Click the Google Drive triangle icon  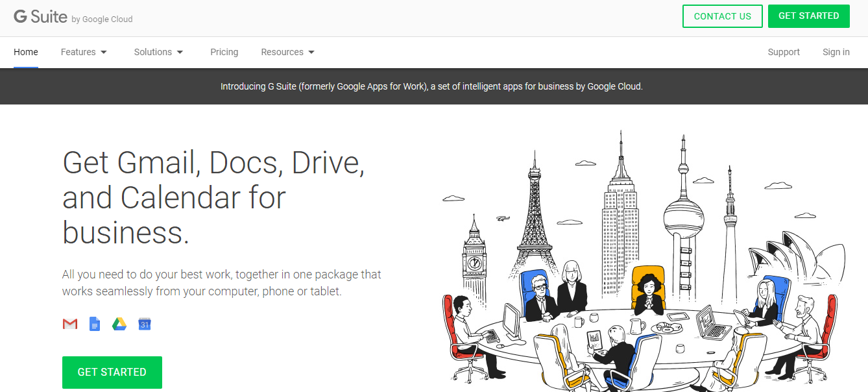119,324
